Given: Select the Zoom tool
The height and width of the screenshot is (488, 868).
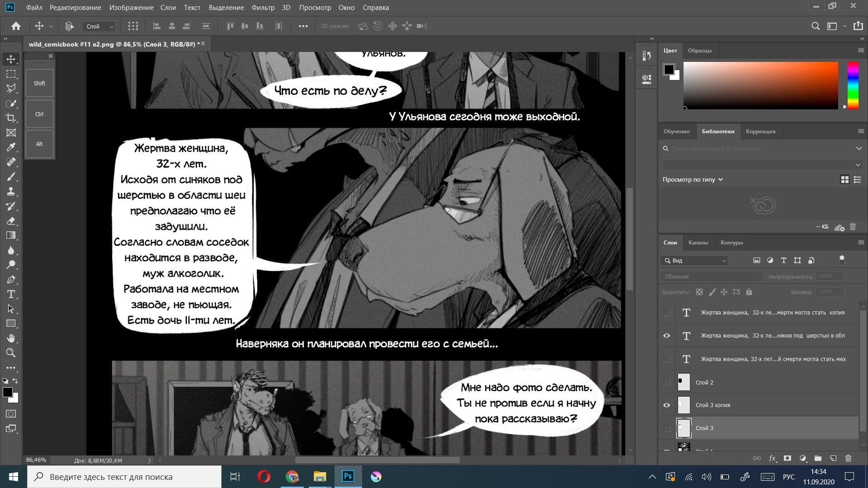Looking at the screenshot, I should pos(11,353).
